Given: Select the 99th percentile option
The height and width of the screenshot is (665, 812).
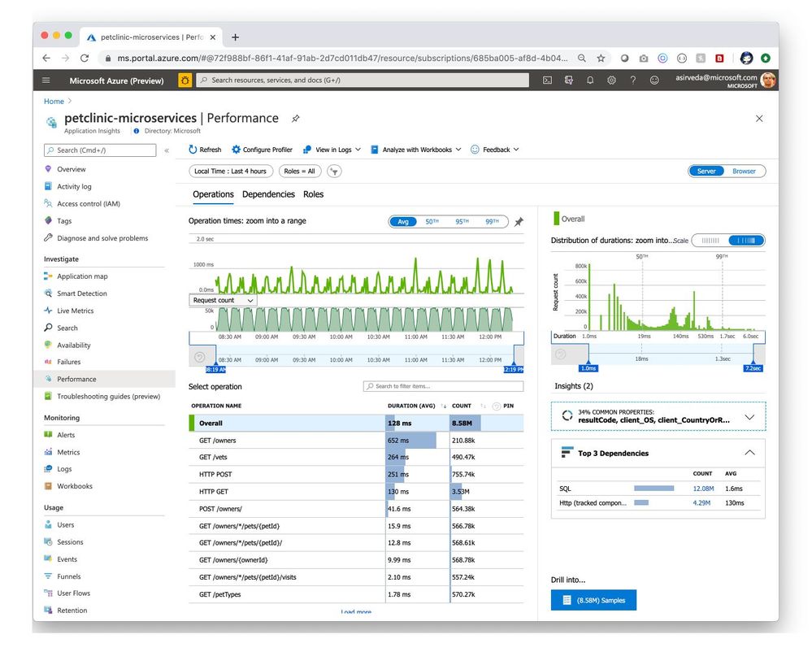Looking at the screenshot, I should click(492, 222).
